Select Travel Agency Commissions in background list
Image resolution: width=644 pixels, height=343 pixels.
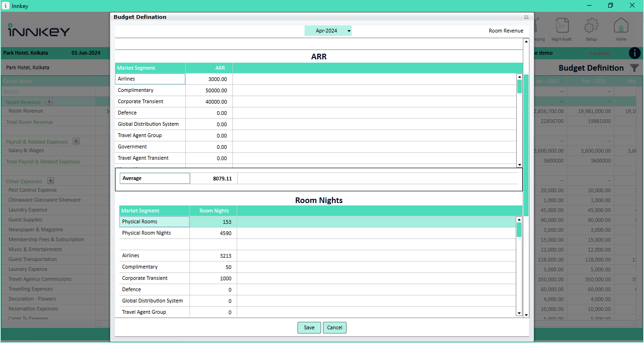click(x=40, y=279)
